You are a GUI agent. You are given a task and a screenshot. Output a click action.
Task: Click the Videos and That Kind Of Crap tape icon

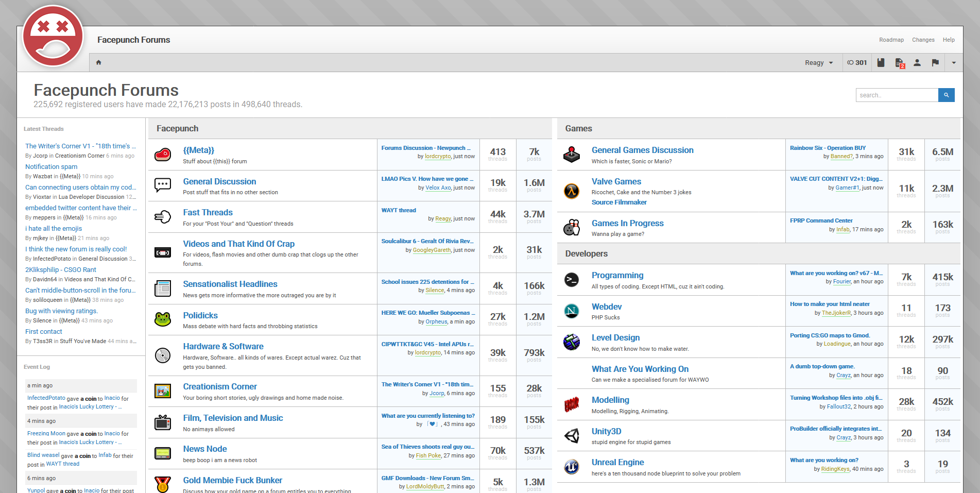point(163,252)
